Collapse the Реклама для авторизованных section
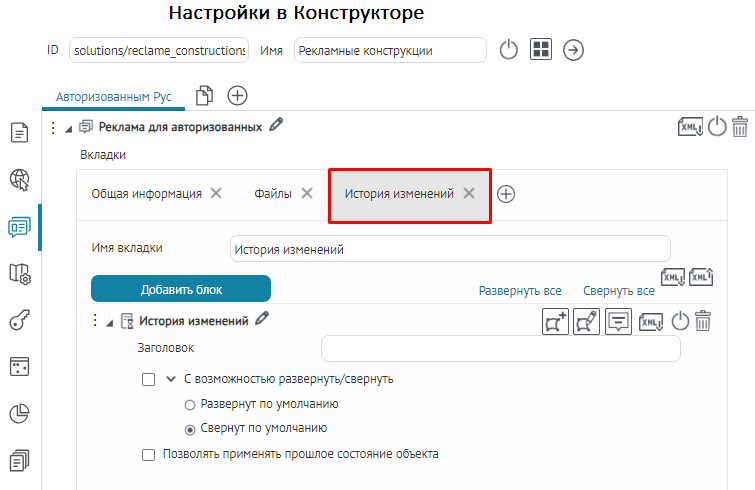Screen dimensions: 755x490 pyautogui.click(x=69, y=128)
